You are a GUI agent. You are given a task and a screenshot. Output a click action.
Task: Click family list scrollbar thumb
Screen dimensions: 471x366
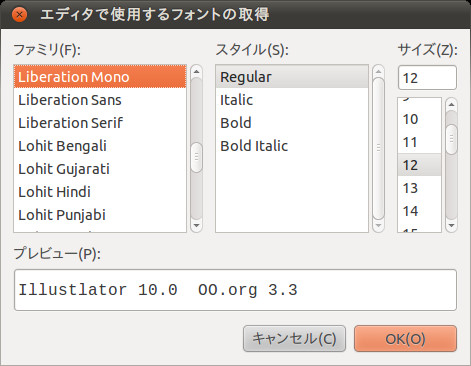[196, 157]
